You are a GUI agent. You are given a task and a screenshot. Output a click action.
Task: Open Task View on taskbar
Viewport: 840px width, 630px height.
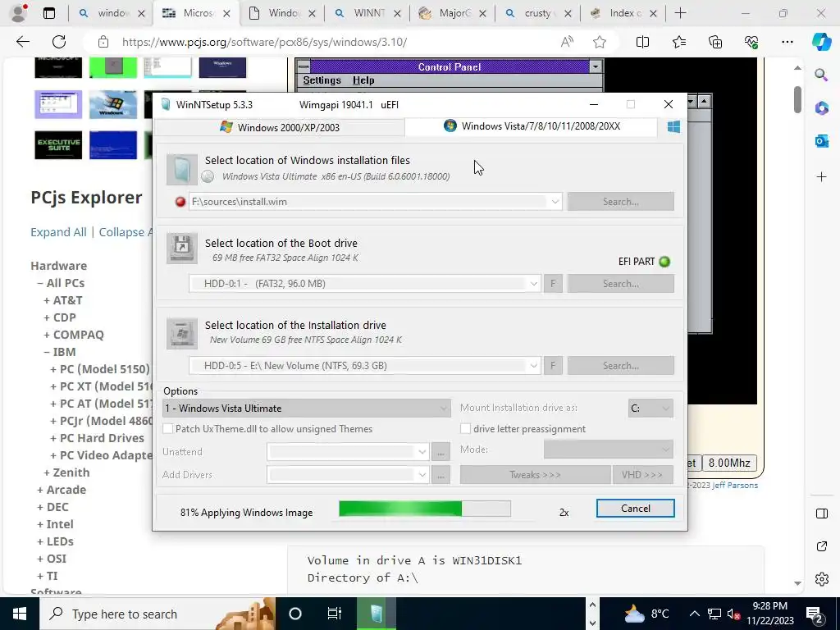(335, 614)
